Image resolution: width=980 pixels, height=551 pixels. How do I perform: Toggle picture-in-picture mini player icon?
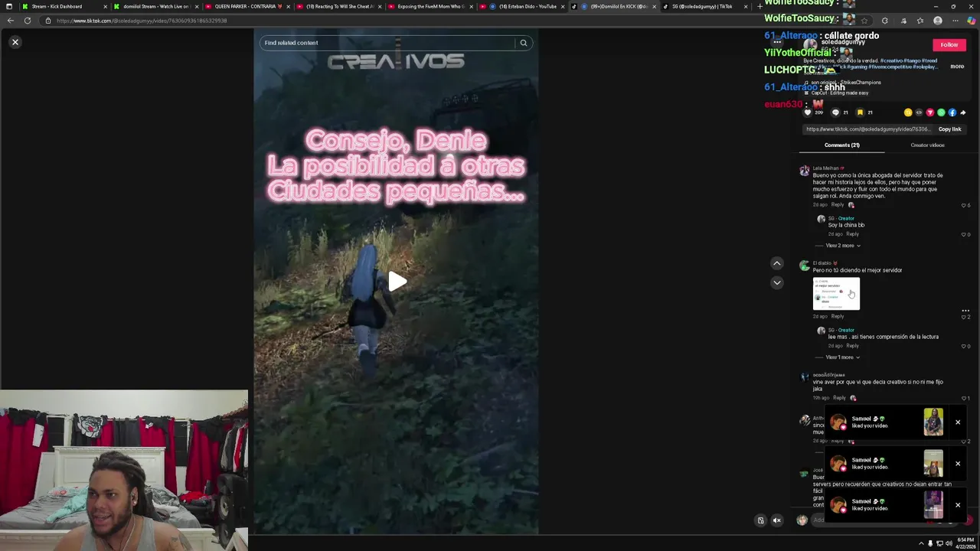[x=760, y=520]
